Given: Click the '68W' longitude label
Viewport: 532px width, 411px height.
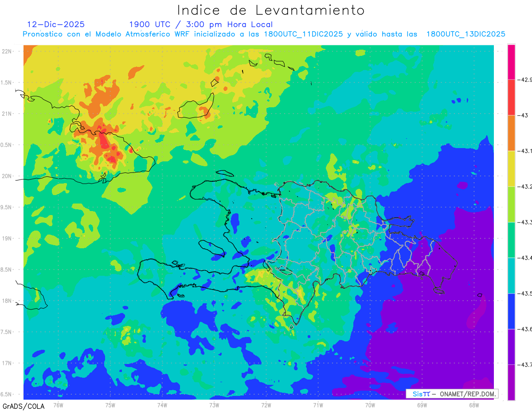Looking at the screenshot, I should point(474,405).
